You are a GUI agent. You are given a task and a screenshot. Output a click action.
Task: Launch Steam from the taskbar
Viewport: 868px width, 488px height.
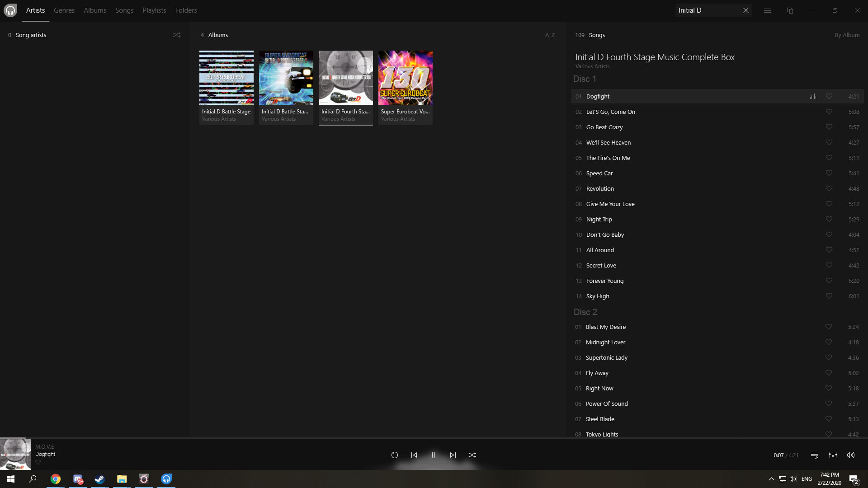coord(99,479)
